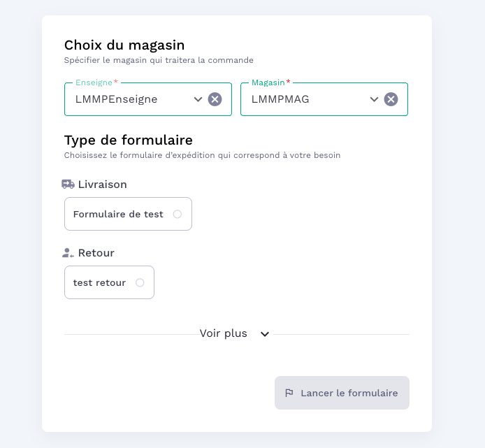Image resolution: width=485 pixels, height=448 pixels.
Task: Click the Choix du magasin heading
Action: 124,45
